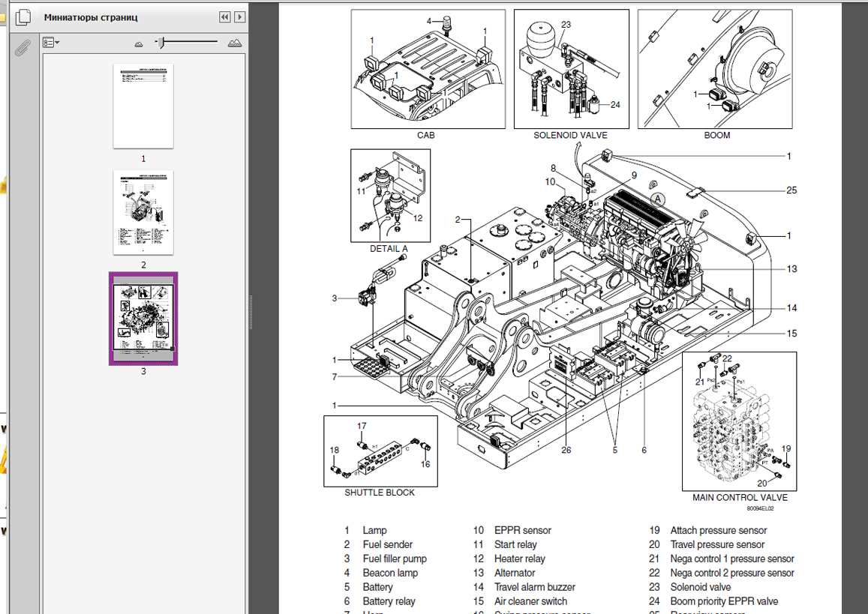This screenshot has height=614, width=868.
Task: Click the SOLENOID VALVE diagram caption
Action: [570, 136]
